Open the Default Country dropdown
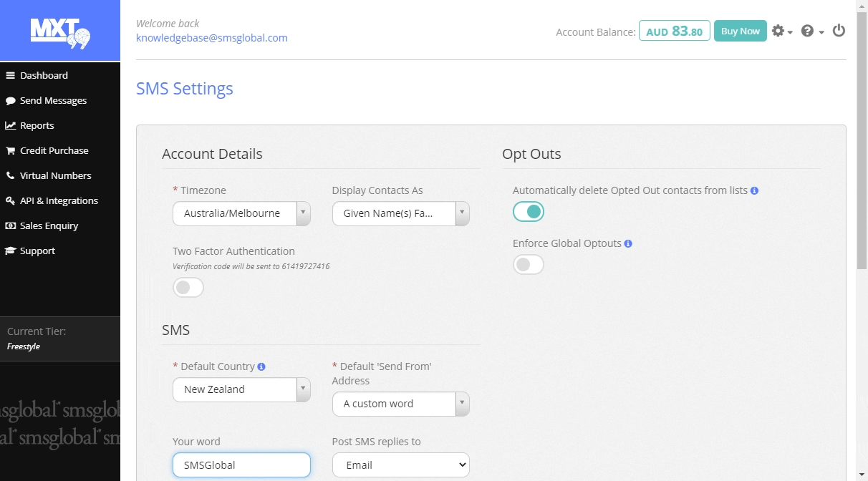The width and height of the screenshot is (868, 481). 241,389
